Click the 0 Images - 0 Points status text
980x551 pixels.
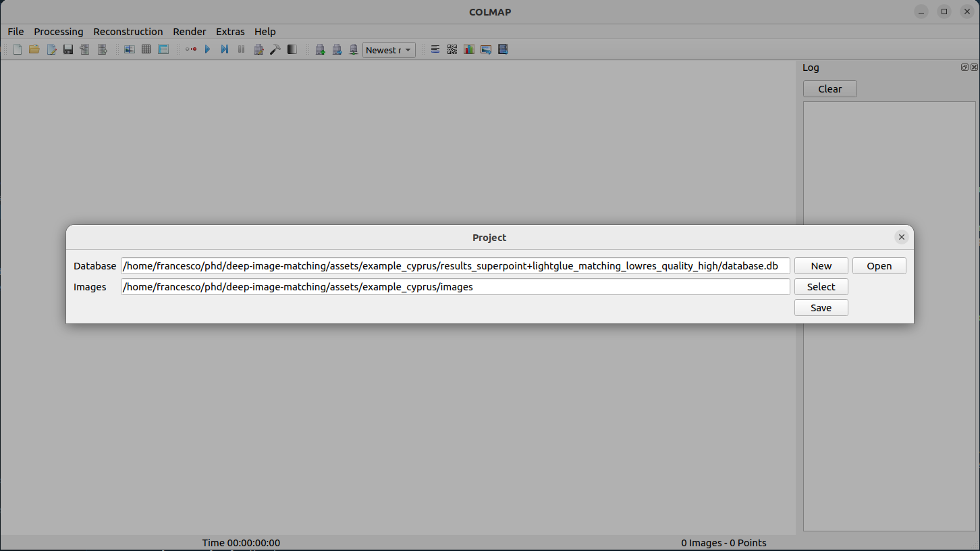pyautogui.click(x=724, y=543)
